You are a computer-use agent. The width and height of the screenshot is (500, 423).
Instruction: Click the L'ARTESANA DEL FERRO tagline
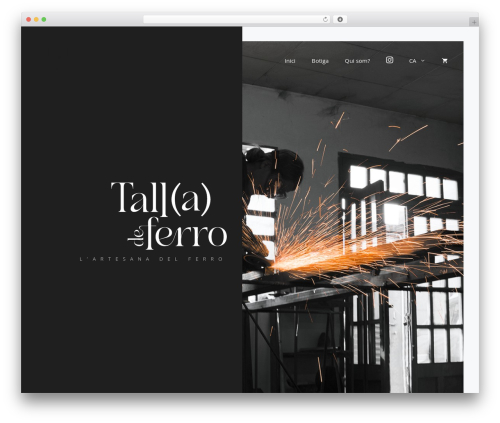151,259
